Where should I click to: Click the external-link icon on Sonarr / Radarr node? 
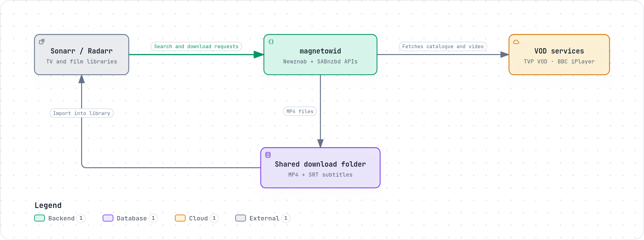click(x=42, y=42)
